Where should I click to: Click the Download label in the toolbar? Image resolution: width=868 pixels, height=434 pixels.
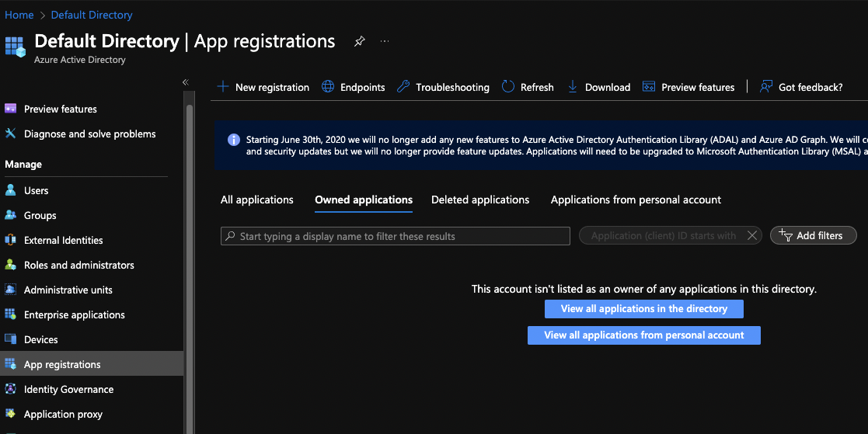point(608,87)
